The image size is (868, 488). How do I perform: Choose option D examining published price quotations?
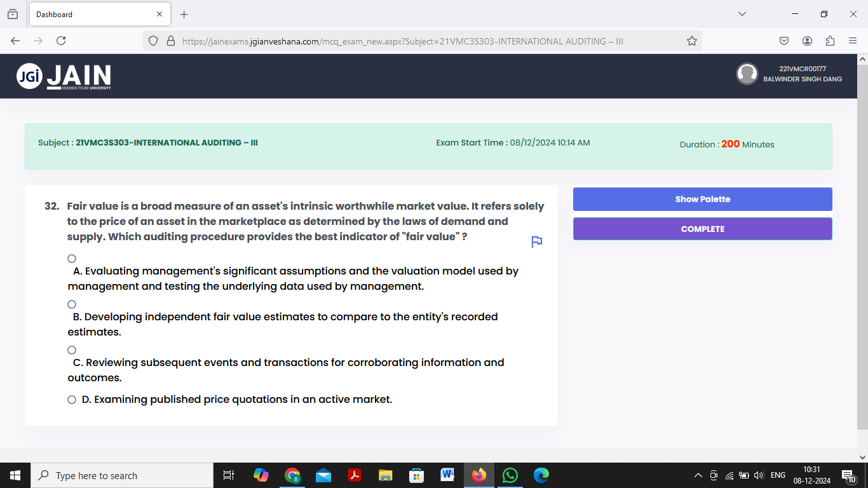71,399
